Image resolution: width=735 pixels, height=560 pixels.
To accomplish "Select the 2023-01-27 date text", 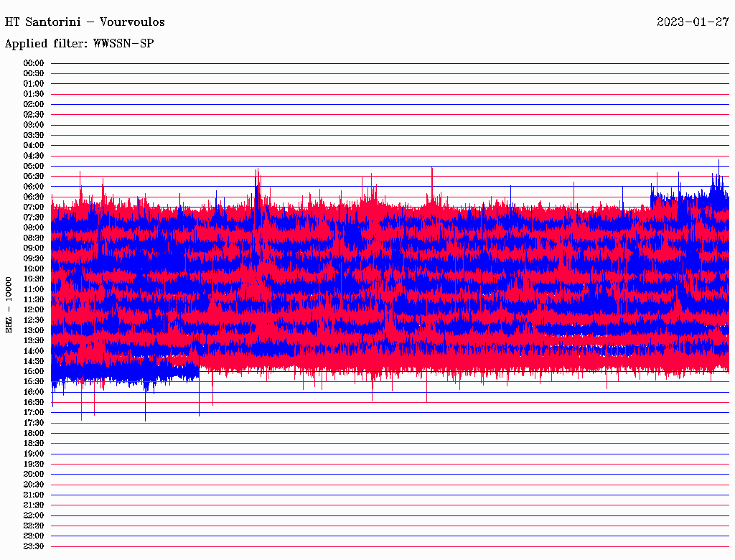I will coord(693,22).
